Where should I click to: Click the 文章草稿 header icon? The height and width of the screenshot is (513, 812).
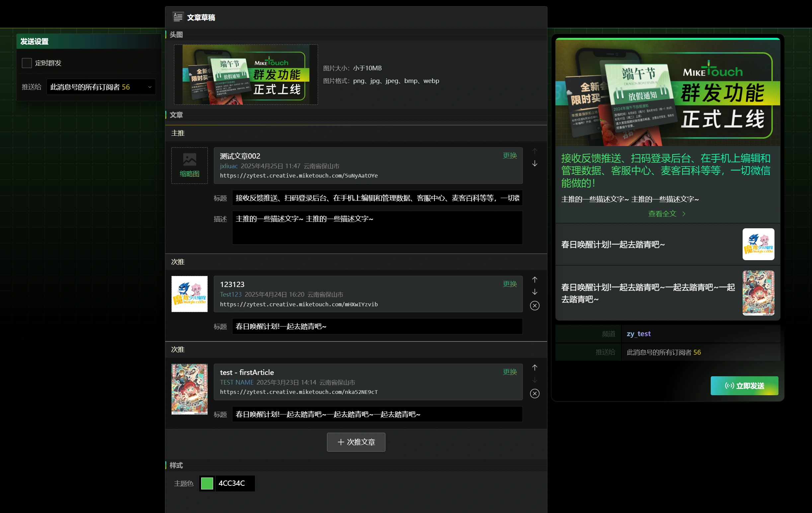coord(178,17)
